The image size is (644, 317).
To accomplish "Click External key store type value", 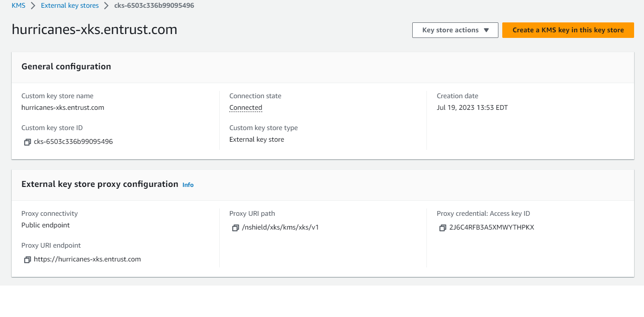I will 257,140.
